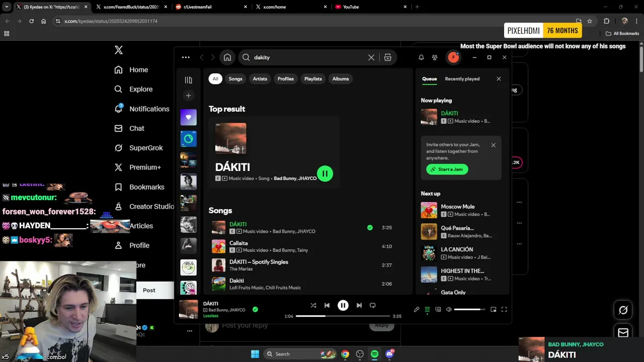Pause DÁKITI from the Top result card
Viewport: 644px width, 362px height.
click(325, 173)
